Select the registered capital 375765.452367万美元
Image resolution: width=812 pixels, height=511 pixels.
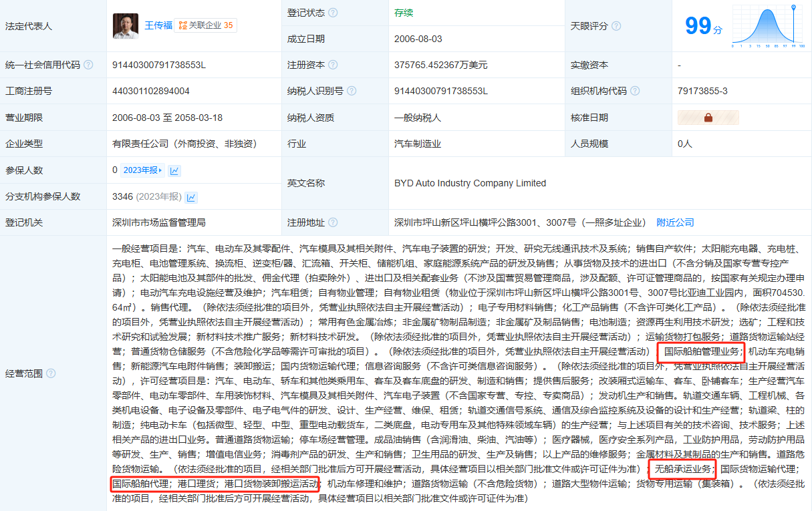[441, 65]
